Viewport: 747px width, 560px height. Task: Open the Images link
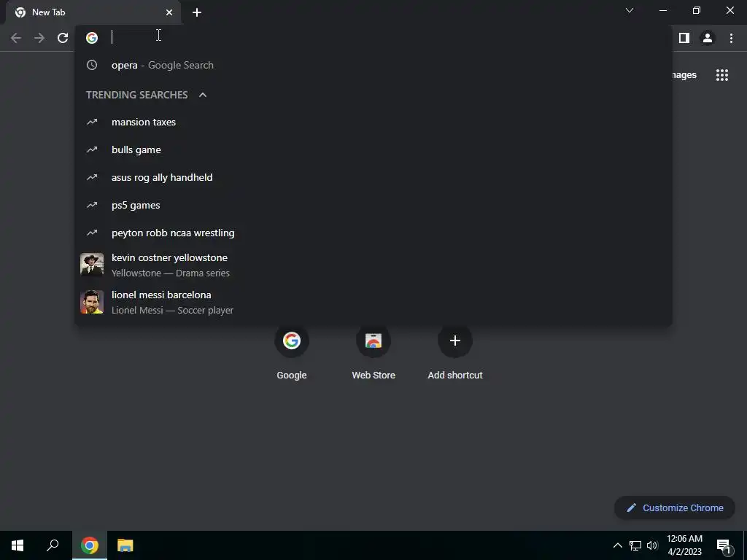click(684, 75)
